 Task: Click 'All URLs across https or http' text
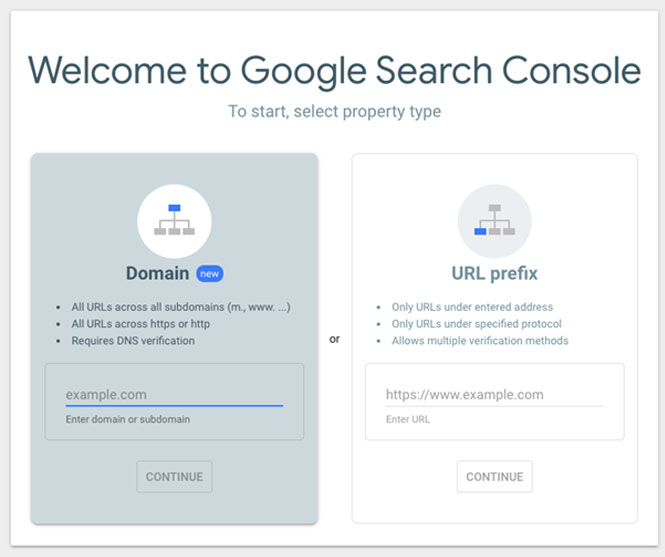[x=141, y=324]
